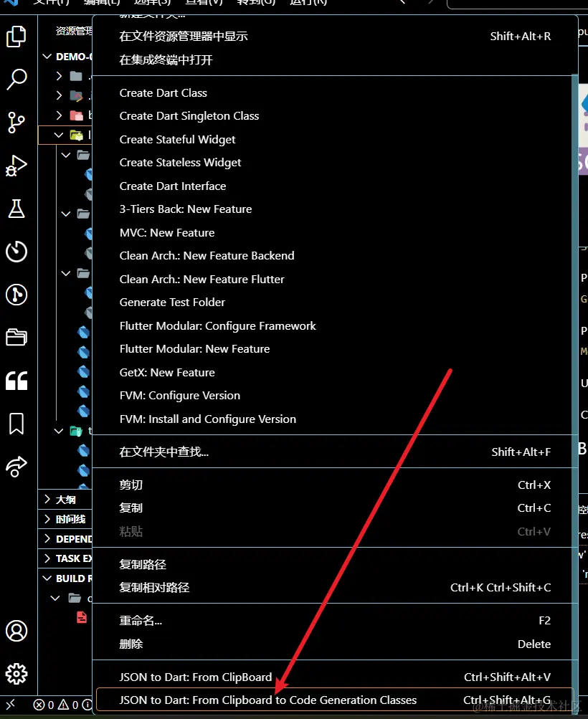Expand the 时间线 timeline section

pos(65,519)
